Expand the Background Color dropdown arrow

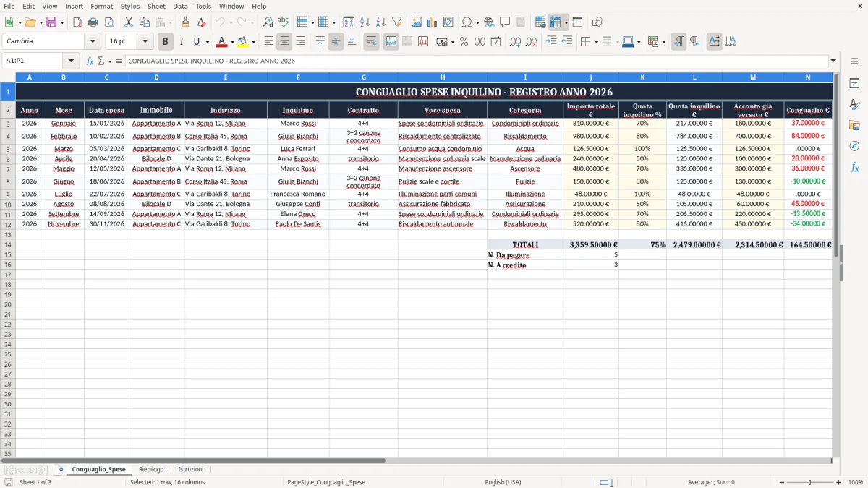[x=253, y=42]
